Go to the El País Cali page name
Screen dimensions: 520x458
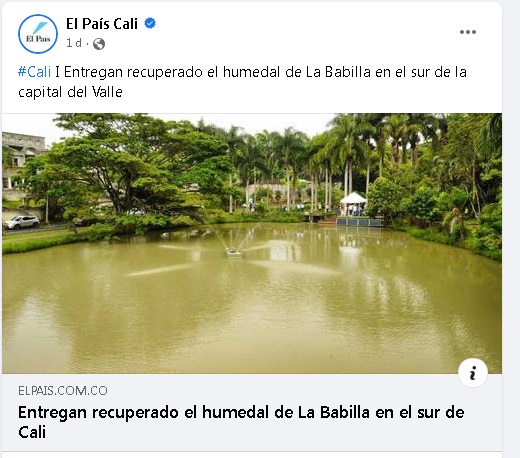pos(102,24)
